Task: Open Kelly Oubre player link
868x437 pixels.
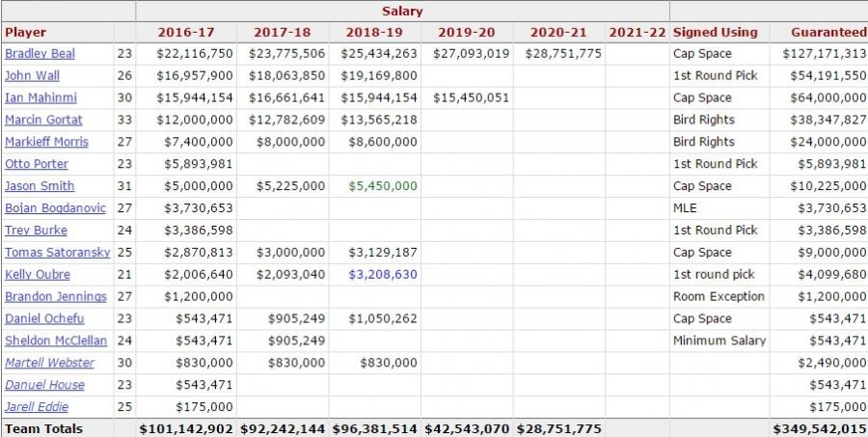Action: click(38, 275)
